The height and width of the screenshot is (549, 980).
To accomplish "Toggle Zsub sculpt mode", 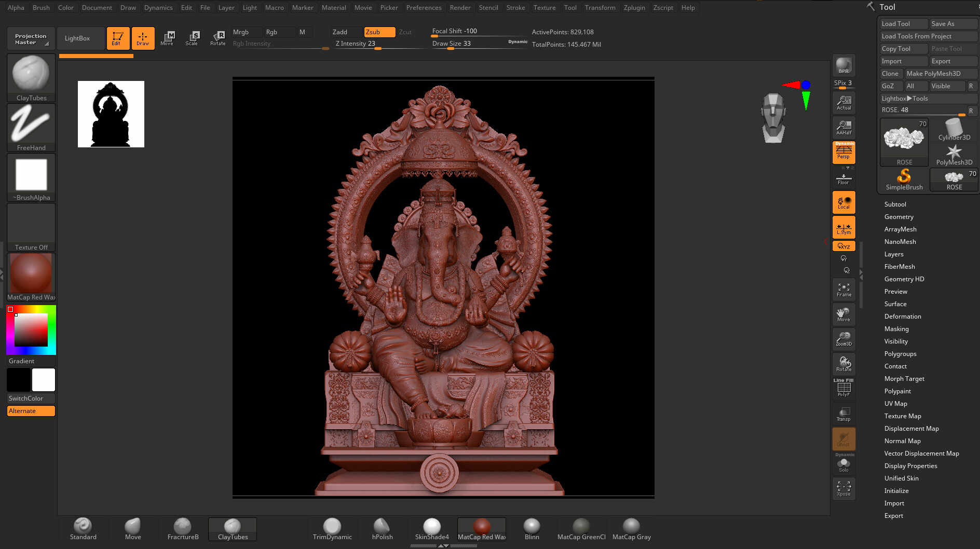I will click(379, 32).
